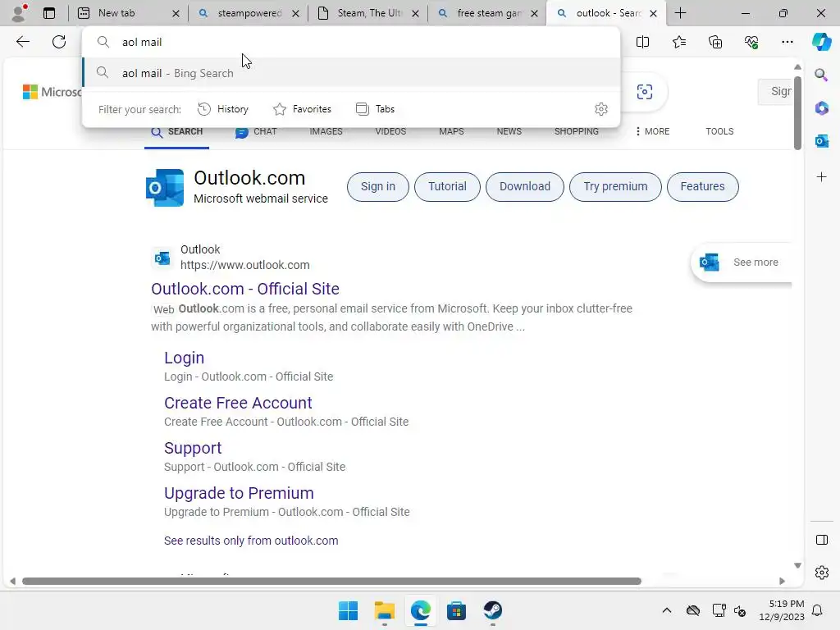This screenshot has width=840, height=630.
Task: Open Copilot icon at top right
Action: tap(821, 42)
